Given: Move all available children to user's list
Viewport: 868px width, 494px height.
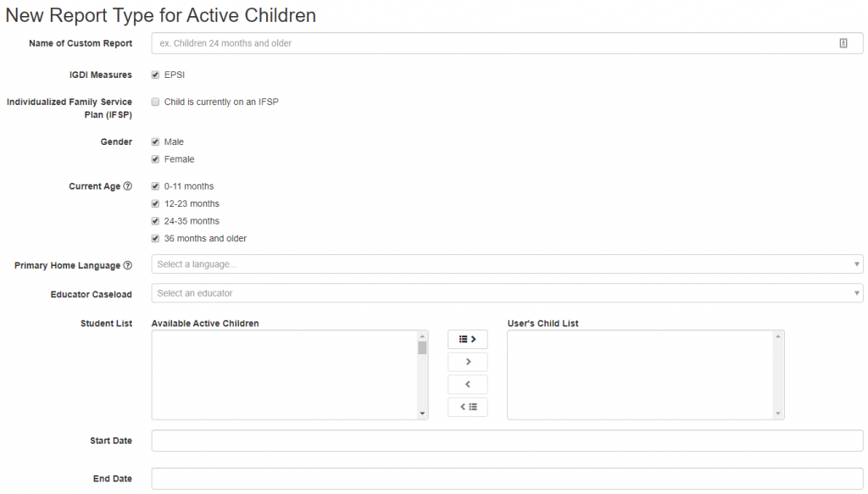Looking at the screenshot, I should pos(468,339).
